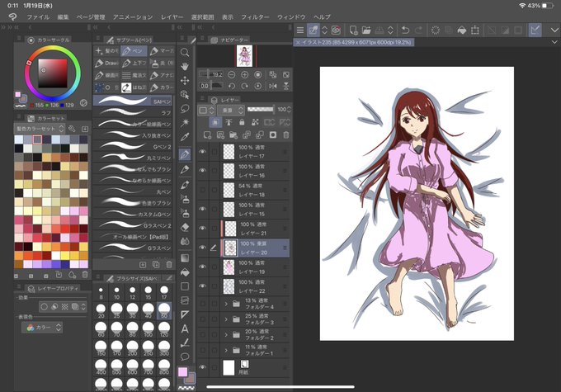The height and width of the screenshot is (392, 561).
Task: Expand フォルダー 4 in layer list
Action: [226, 304]
